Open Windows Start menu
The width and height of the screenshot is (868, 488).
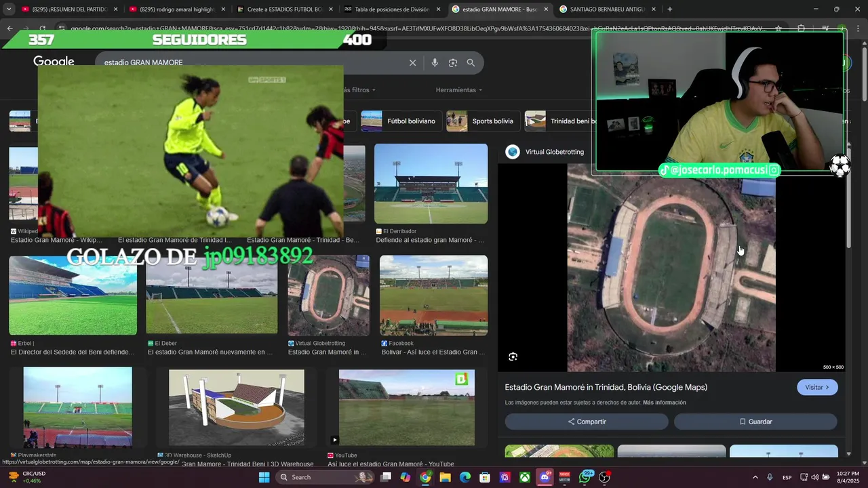(x=264, y=477)
